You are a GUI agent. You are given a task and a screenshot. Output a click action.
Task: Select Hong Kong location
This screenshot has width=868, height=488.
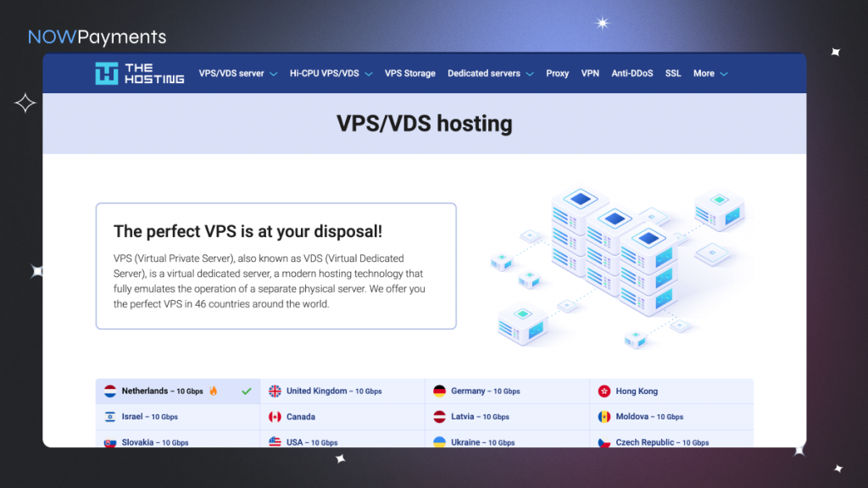671,391
